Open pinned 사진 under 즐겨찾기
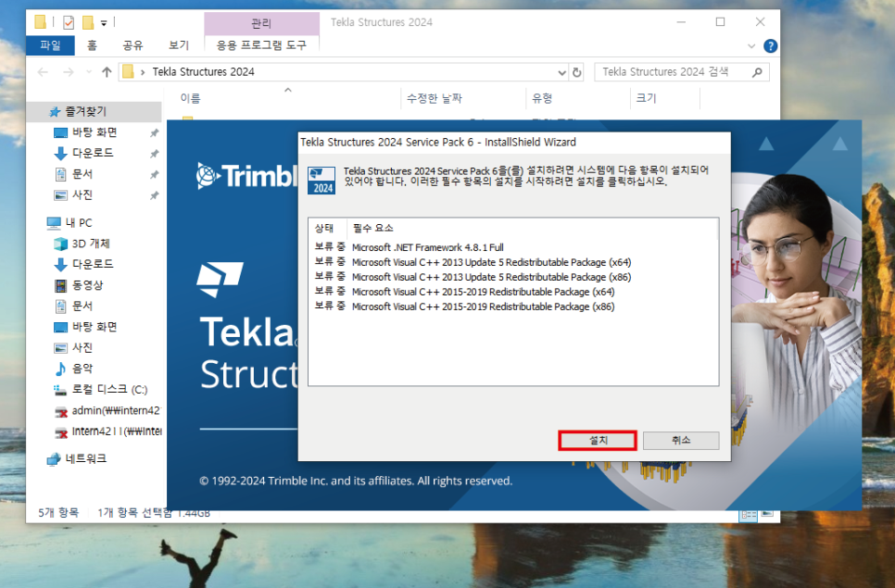 pos(82,195)
